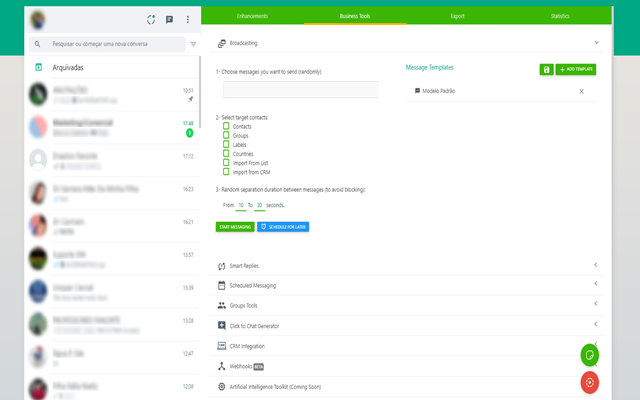Click the search conversations input field
640x400 pixels.
click(110, 44)
